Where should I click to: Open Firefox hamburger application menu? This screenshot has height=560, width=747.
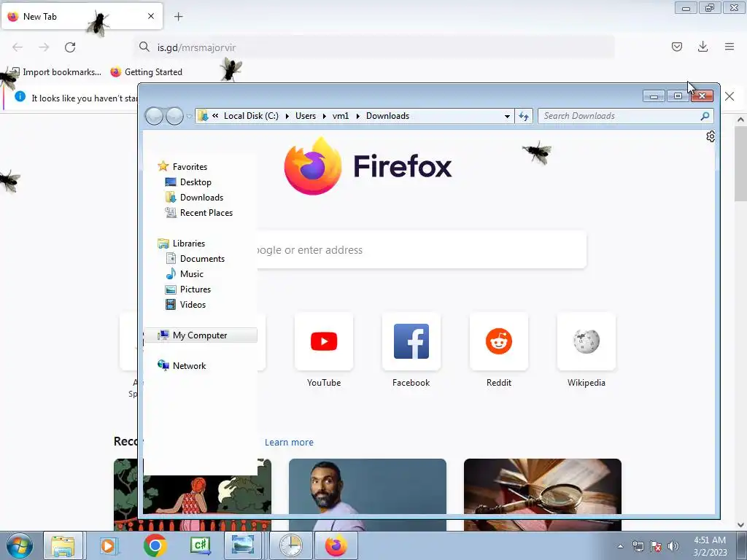pyautogui.click(x=729, y=47)
